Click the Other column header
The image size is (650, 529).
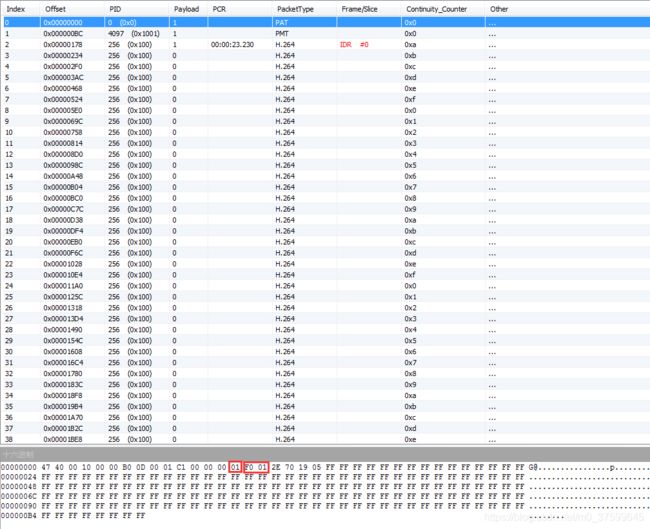pos(499,9)
